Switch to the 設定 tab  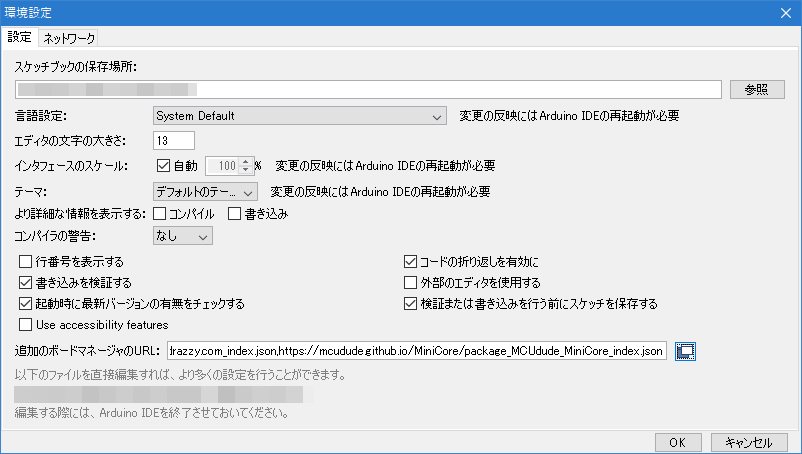(x=19, y=37)
